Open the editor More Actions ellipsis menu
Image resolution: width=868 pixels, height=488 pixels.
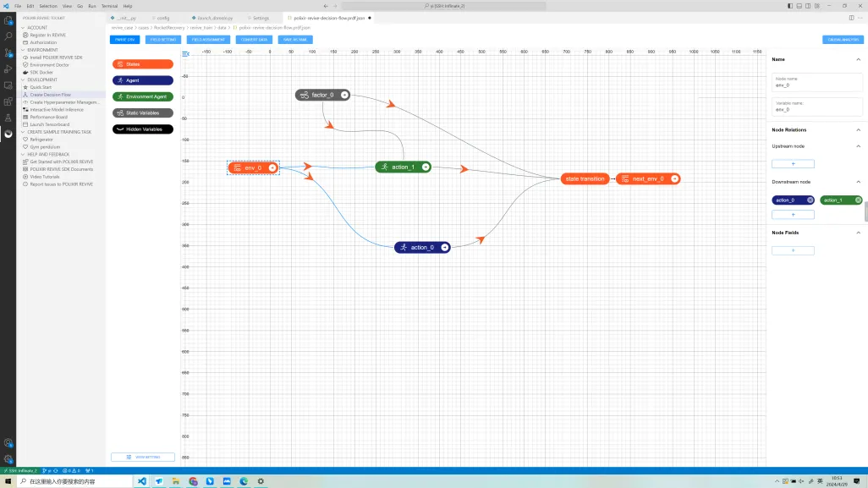click(860, 18)
